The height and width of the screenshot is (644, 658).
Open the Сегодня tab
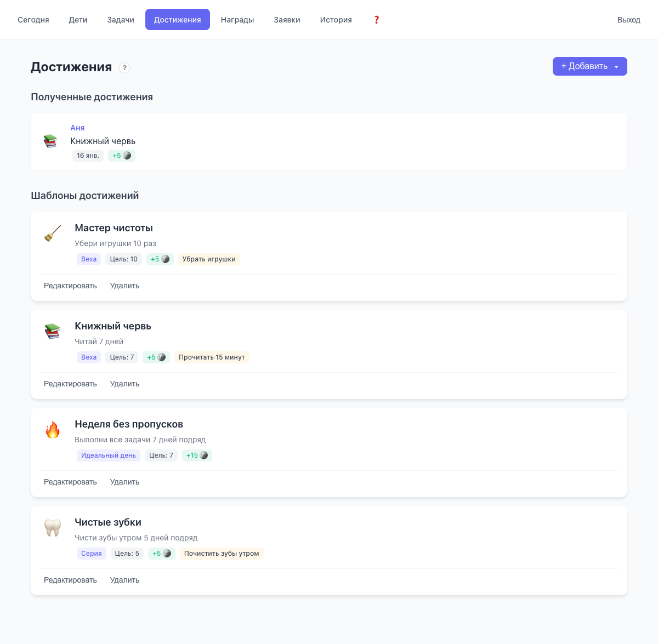pyautogui.click(x=33, y=20)
